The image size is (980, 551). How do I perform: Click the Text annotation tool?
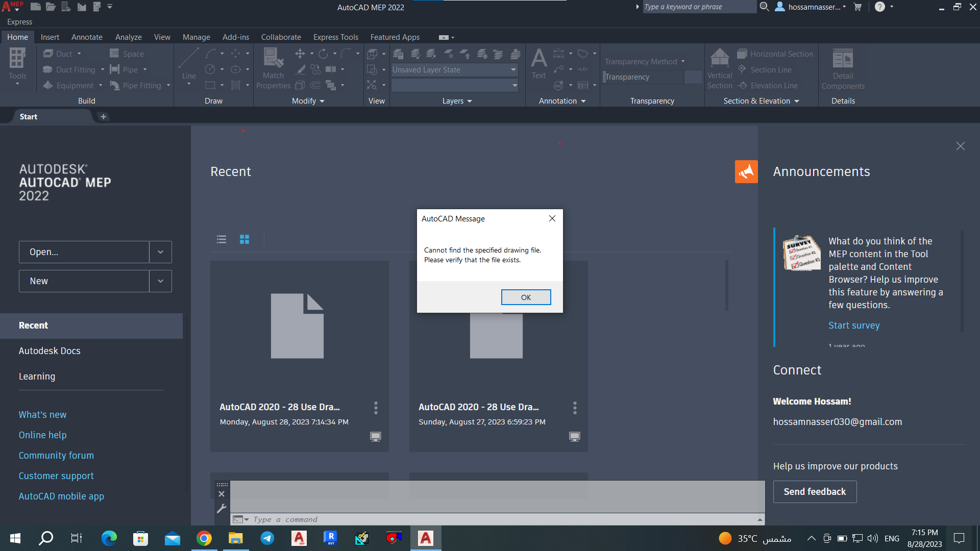pyautogui.click(x=538, y=63)
